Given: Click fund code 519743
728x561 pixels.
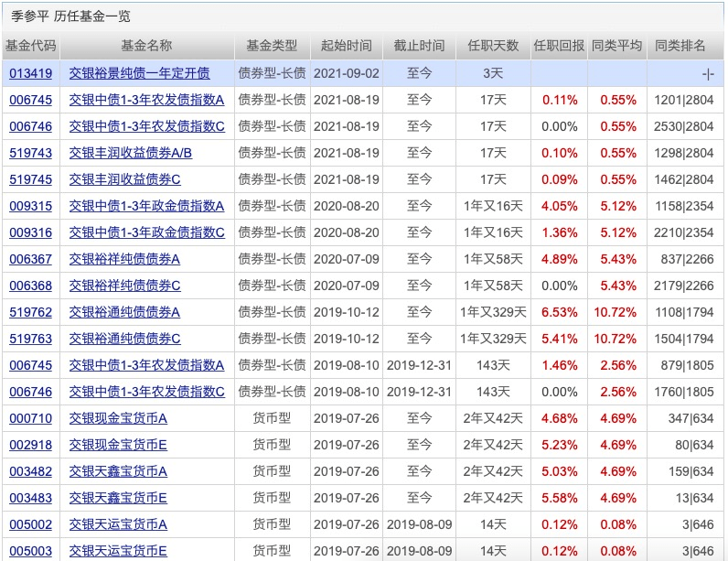Looking at the screenshot, I should point(30,153).
